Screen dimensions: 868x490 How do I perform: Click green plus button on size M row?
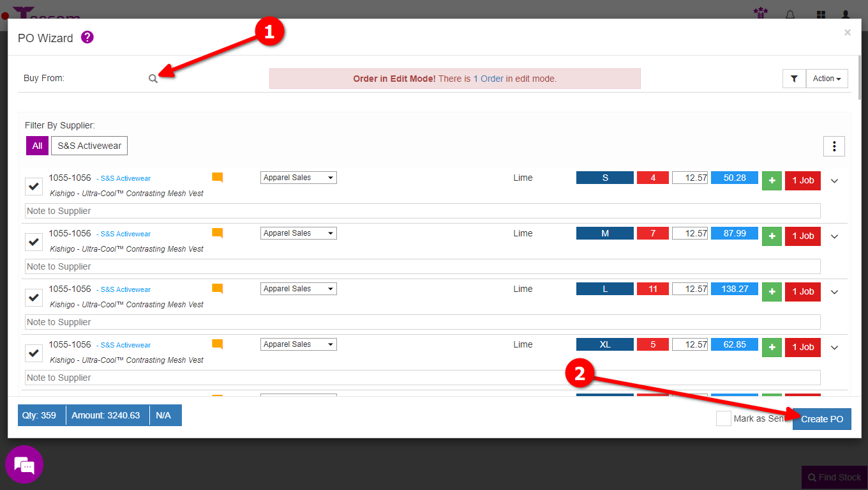pyautogui.click(x=772, y=236)
